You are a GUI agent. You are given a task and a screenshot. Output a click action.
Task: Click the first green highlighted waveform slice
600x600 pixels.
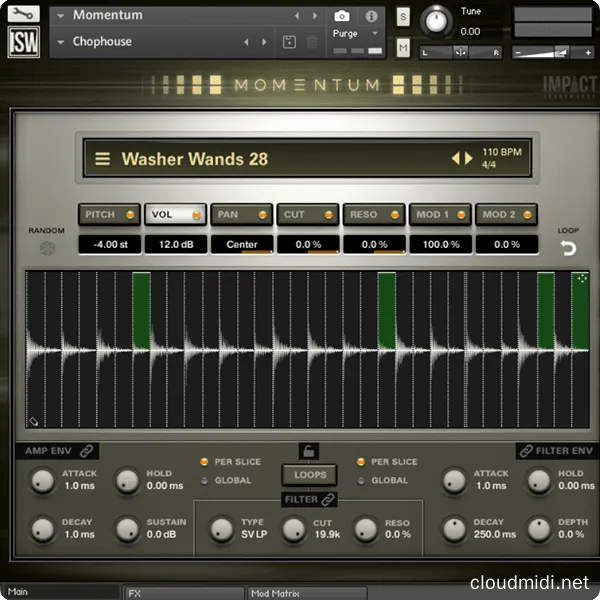[142, 311]
